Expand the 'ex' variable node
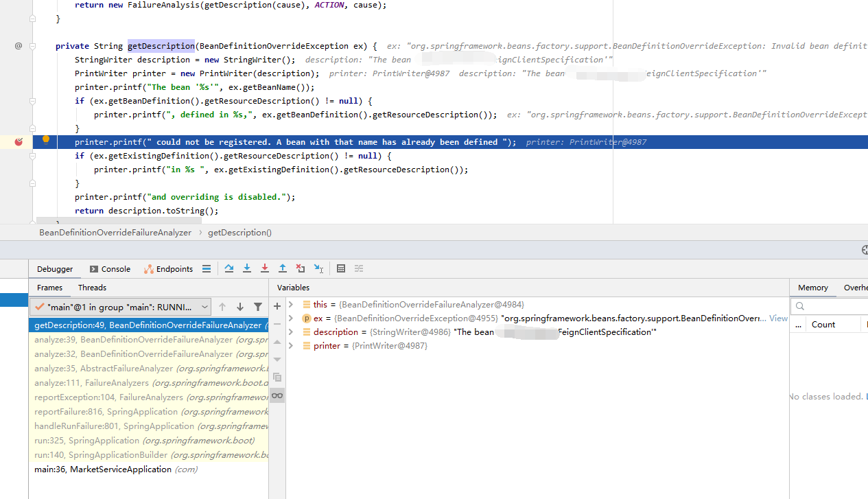This screenshot has width=868, height=499. click(x=291, y=318)
